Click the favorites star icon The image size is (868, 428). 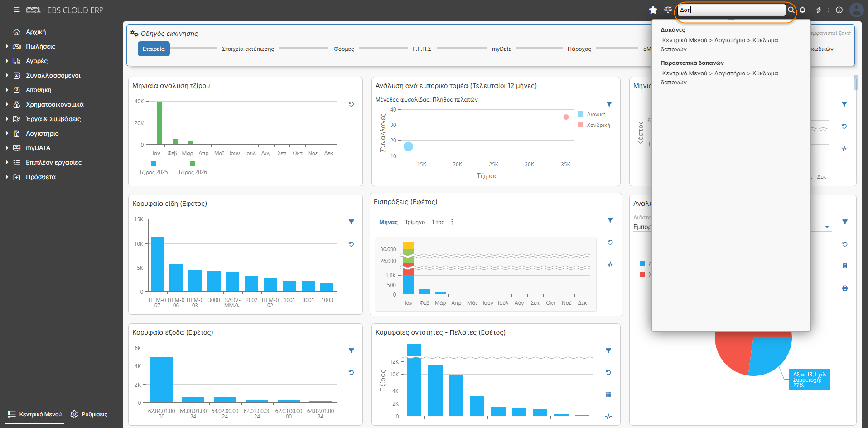tap(653, 10)
